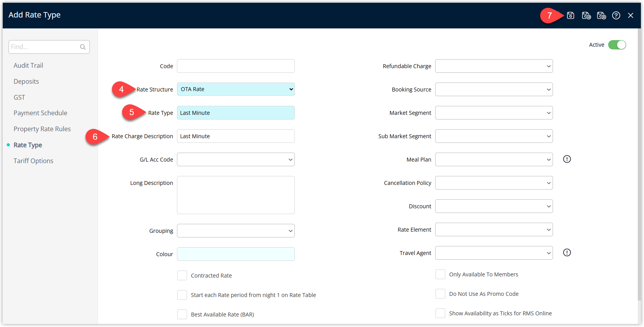Click the info icon beside Travel Agent
The height and width of the screenshot is (327, 644).
(x=567, y=252)
